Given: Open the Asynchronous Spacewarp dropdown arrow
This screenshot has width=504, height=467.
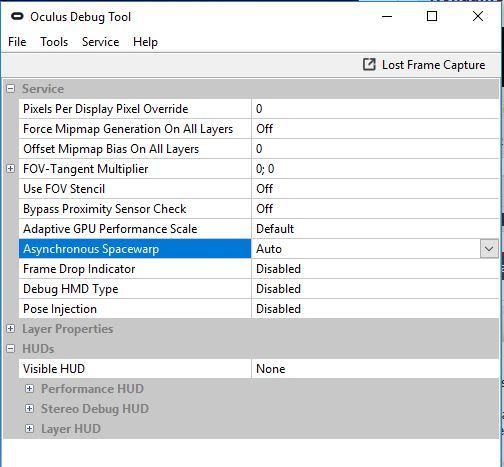Looking at the screenshot, I should [489, 249].
